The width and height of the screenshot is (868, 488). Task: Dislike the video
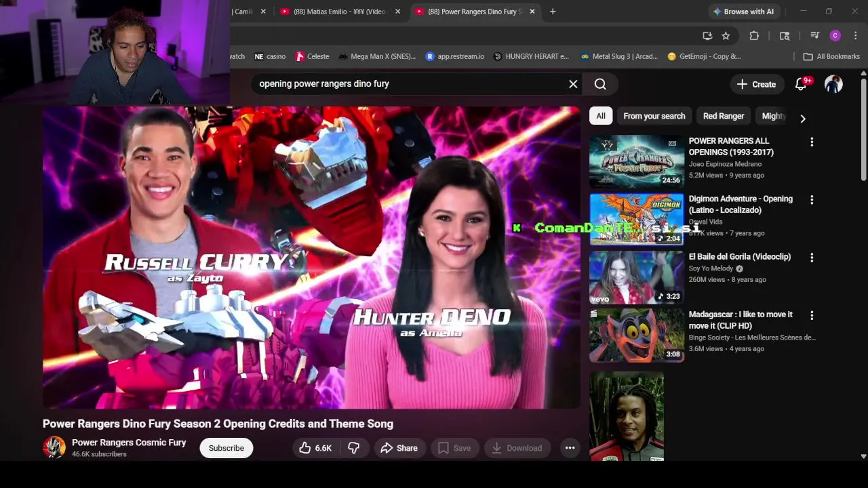click(x=354, y=448)
